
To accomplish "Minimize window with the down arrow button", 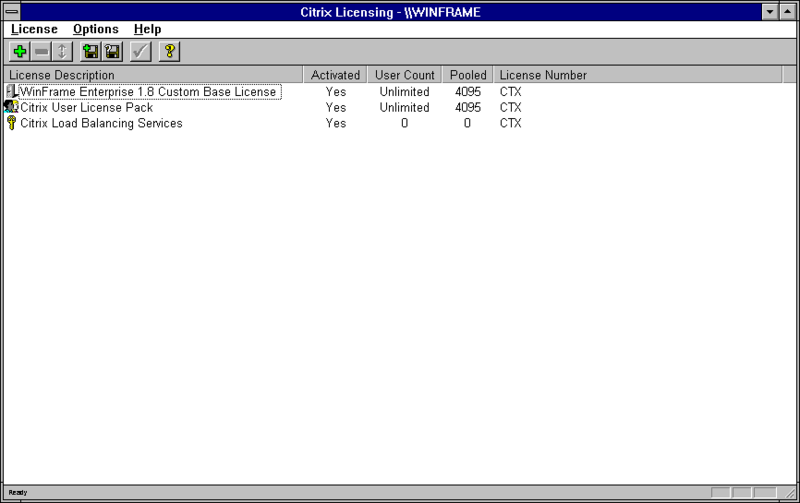I will coord(770,11).
